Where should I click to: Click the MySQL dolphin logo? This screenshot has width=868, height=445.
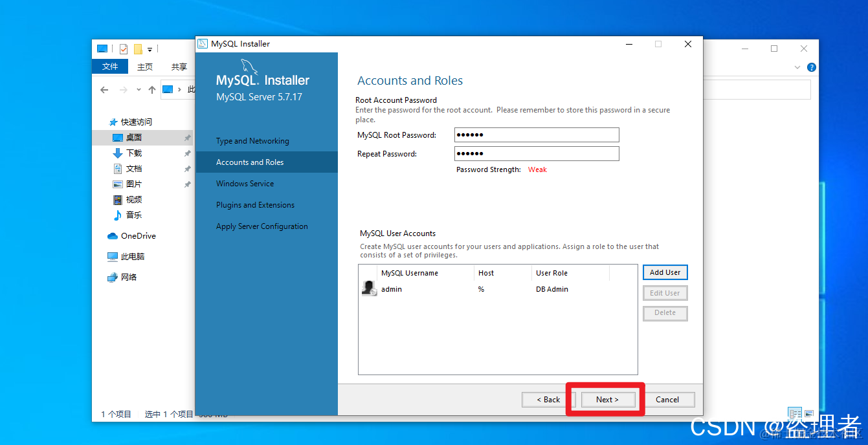click(249, 67)
